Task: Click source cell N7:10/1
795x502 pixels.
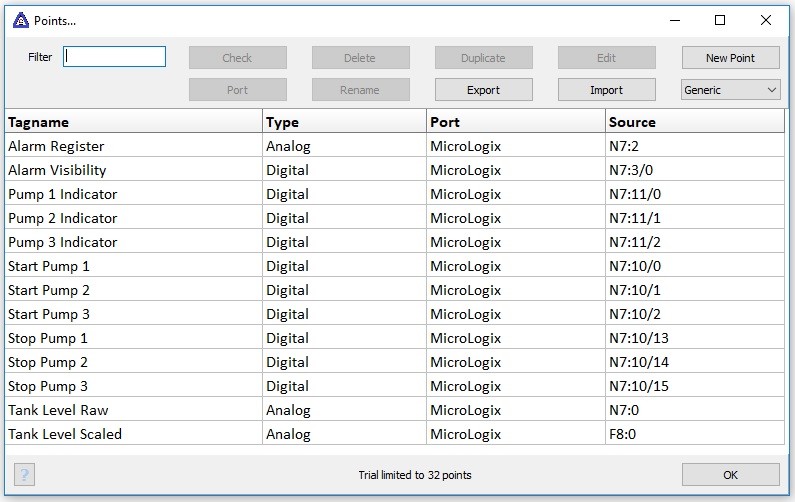Action: click(x=695, y=290)
